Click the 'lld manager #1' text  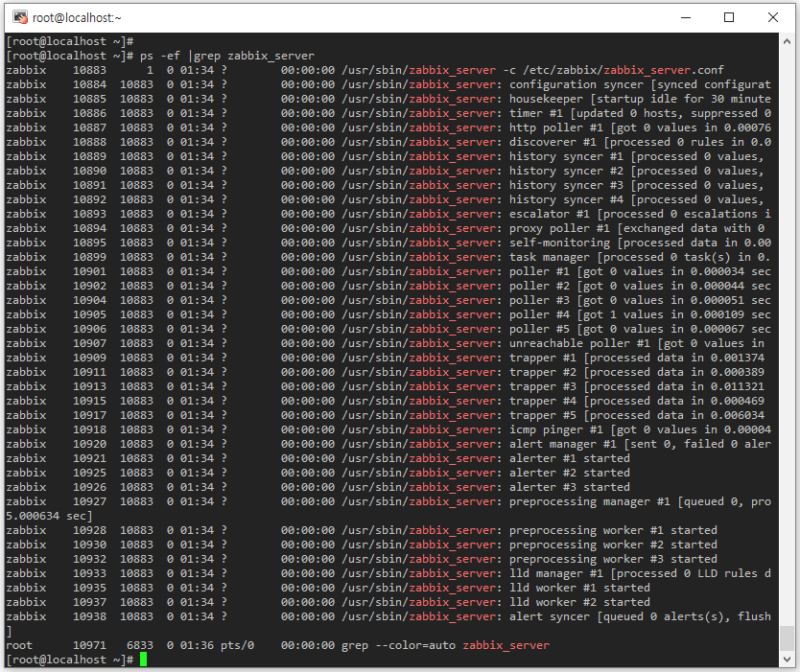pyautogui.click(x=556, y=573)
